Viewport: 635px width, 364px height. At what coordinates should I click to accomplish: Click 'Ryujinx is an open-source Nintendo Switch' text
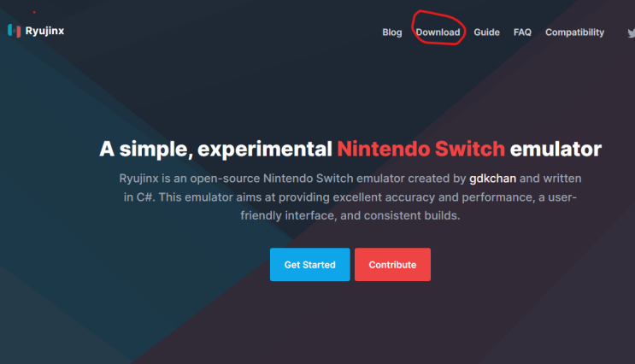point(236,179)
